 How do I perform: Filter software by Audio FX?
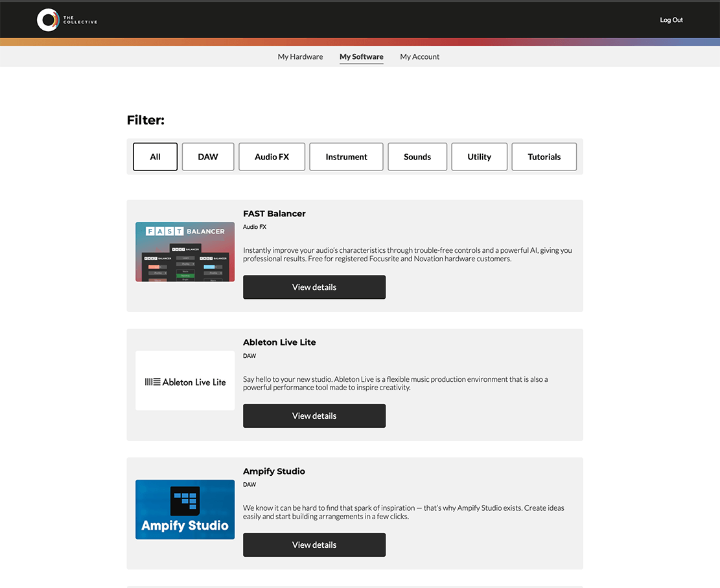pos(272,157)
